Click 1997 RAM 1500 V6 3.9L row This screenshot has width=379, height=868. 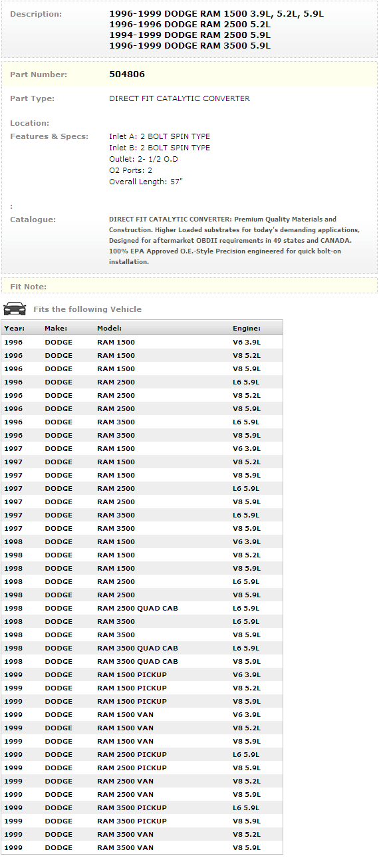tap(142, 448)
